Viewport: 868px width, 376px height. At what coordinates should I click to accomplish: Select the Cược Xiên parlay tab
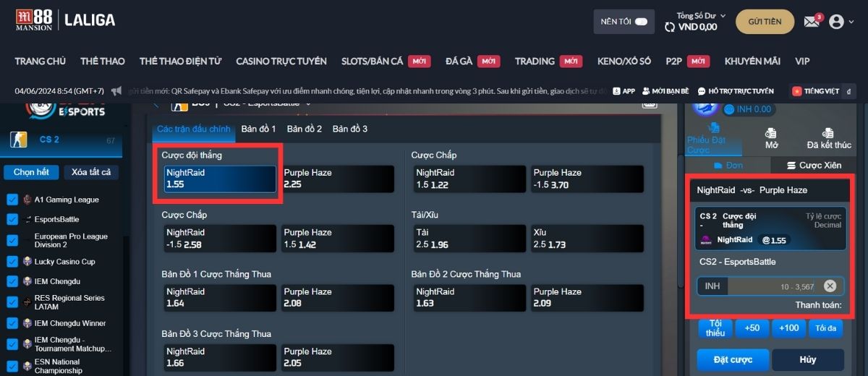pos(814,166)
